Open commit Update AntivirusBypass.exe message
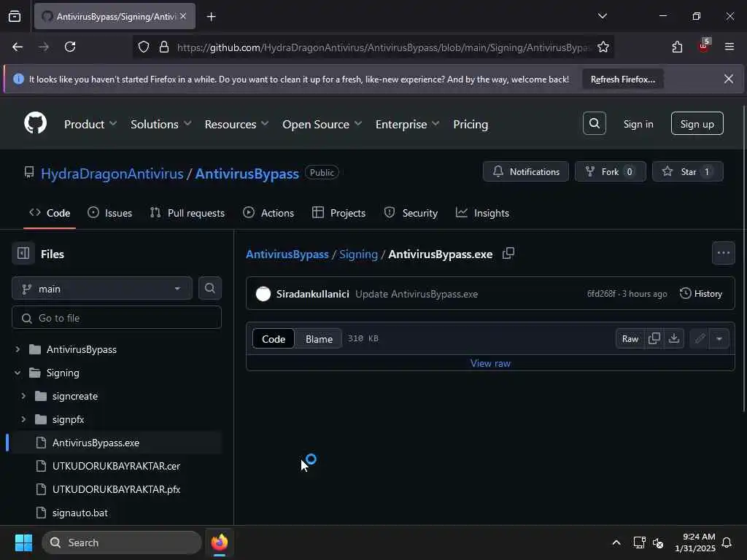 coord(417,294)
